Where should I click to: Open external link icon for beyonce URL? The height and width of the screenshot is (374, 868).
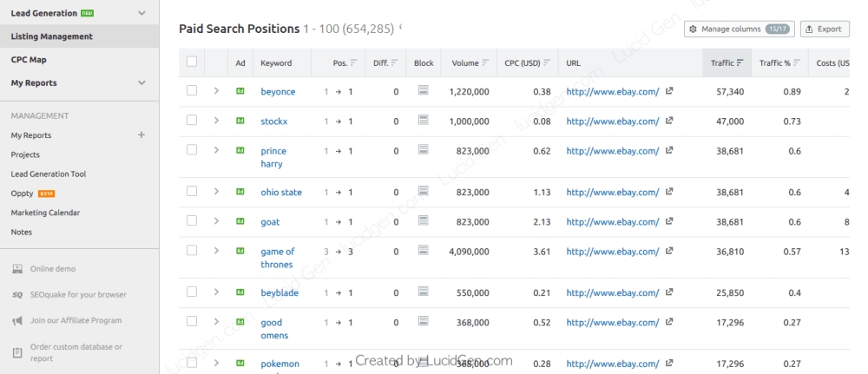point(669,91)
